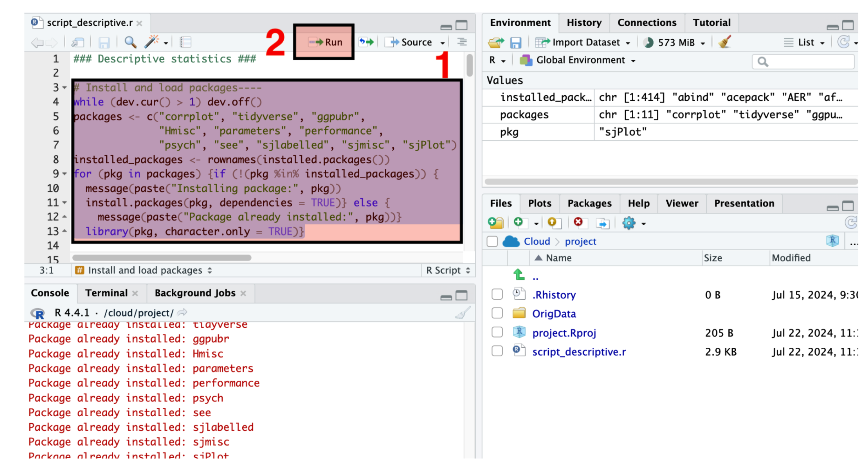
Task: Clear environment objects with broom icon
Action: [x=725, y=42]
